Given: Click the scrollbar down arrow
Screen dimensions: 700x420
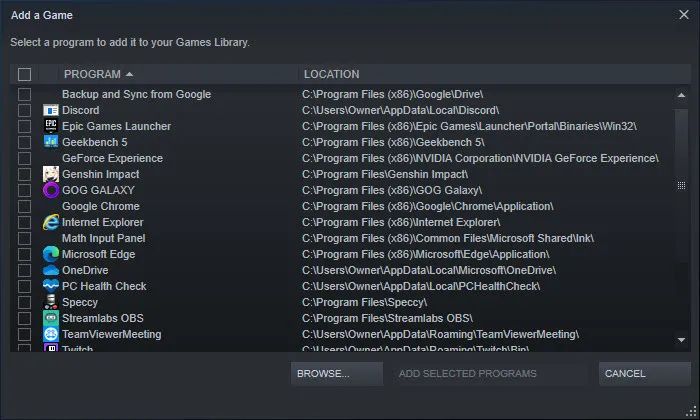Looking at the screenshot, I should click(x=681, y=340).
